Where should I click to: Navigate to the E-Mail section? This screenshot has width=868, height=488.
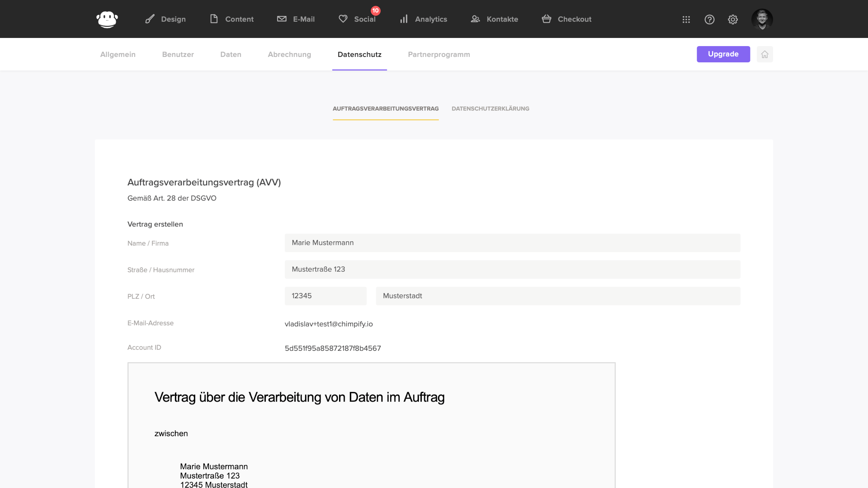click(x=296, y=19)
